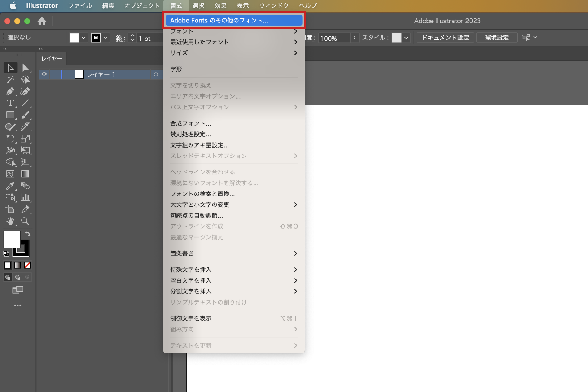Open the stroke color dropdown arrow
The height and width of the screenshot is (392, 588).
(105, 38)
